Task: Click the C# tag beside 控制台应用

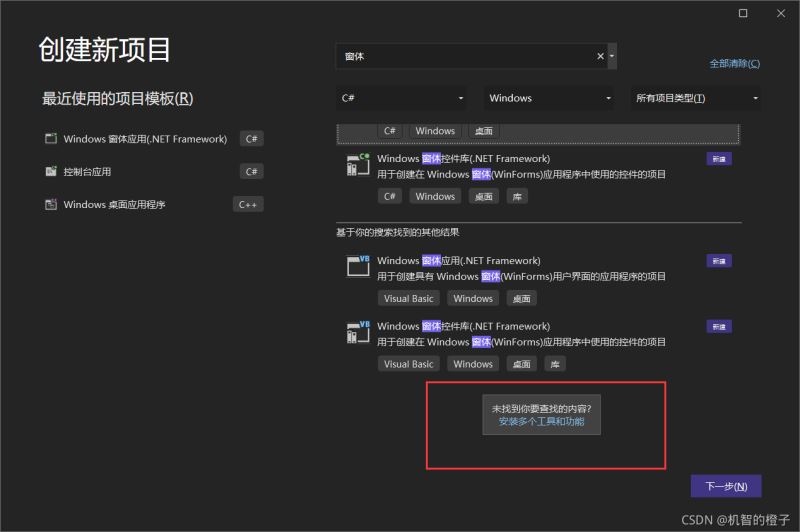Action: click(252, 171)
